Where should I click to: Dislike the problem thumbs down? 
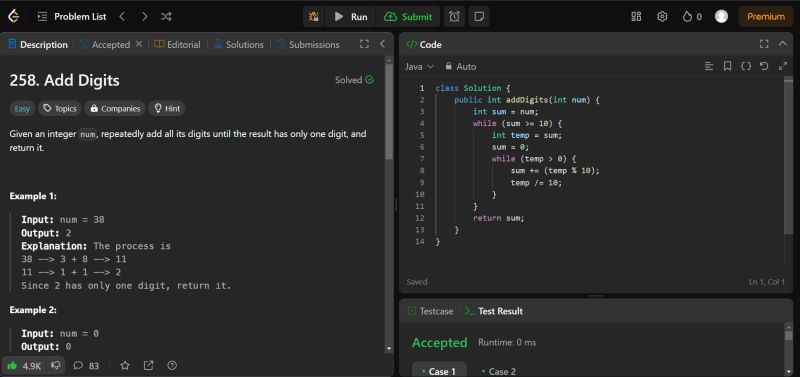coord(56,365)
